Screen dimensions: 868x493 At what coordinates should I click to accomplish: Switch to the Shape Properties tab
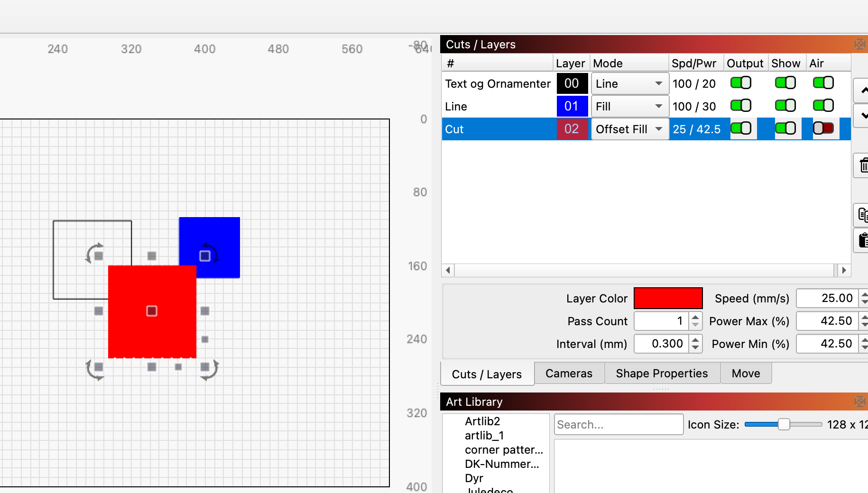(662, 374)
